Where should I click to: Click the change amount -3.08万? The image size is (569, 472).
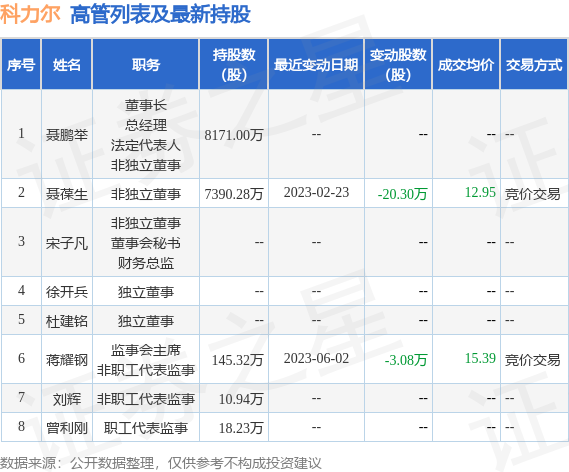point(406,360)
